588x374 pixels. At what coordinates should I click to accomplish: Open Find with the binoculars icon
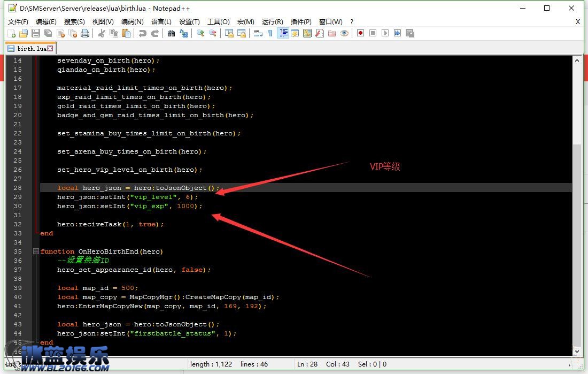172,33
